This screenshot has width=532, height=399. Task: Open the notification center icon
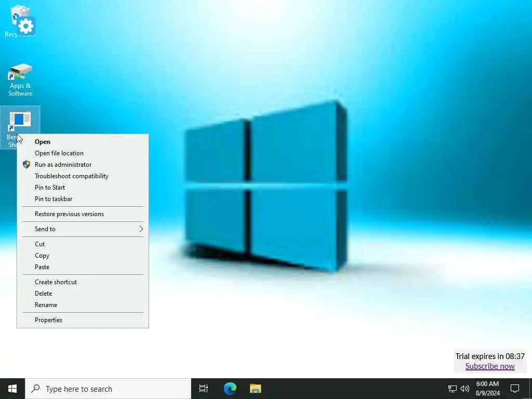click(515, 389)
